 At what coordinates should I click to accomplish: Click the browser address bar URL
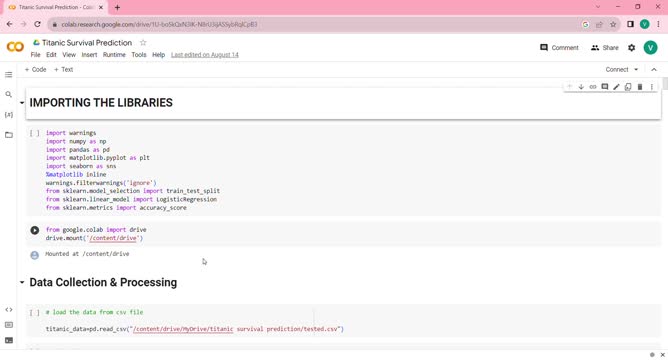(159, 25)
